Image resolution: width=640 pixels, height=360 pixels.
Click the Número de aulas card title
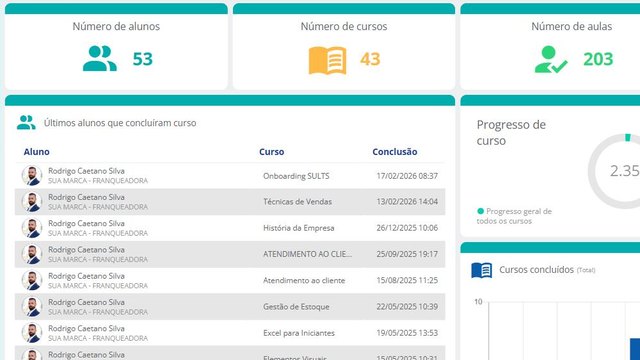(571, 27)
